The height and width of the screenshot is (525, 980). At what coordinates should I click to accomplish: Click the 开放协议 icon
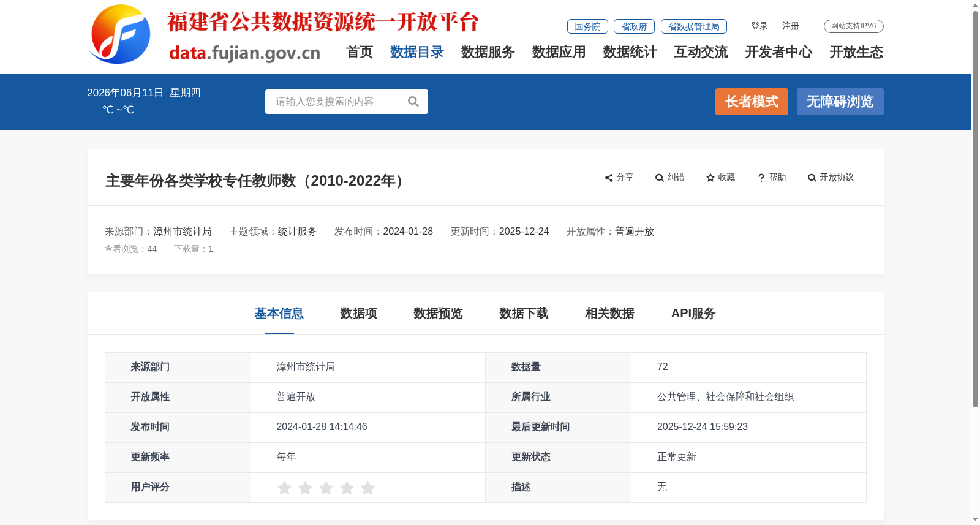[812, 178]
